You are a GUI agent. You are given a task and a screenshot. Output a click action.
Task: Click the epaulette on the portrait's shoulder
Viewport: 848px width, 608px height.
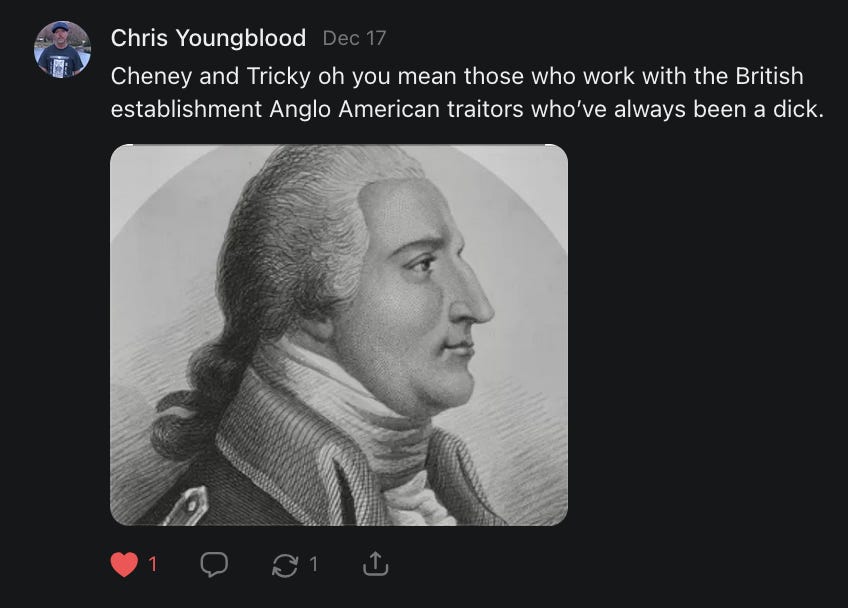pyautogui.click(x=188, y=506)
